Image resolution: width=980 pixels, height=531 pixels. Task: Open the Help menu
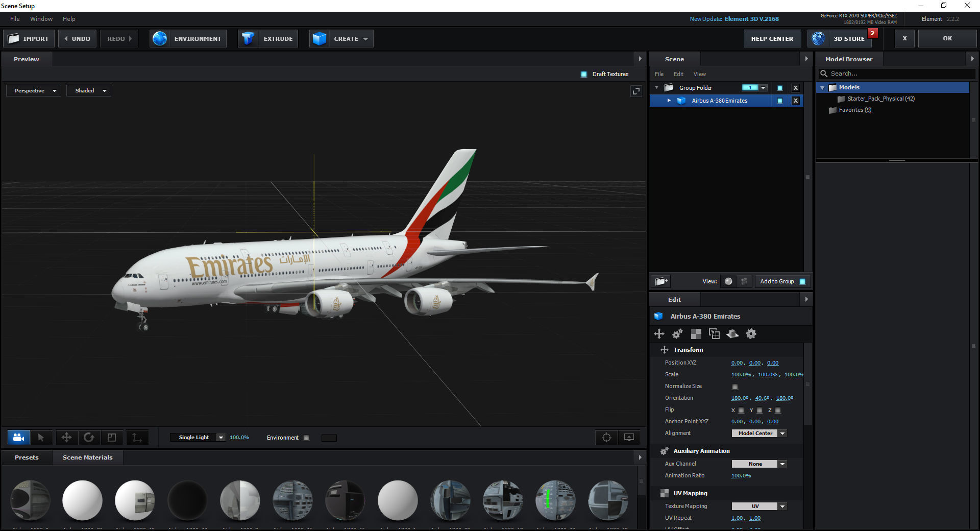click(69, 19)
